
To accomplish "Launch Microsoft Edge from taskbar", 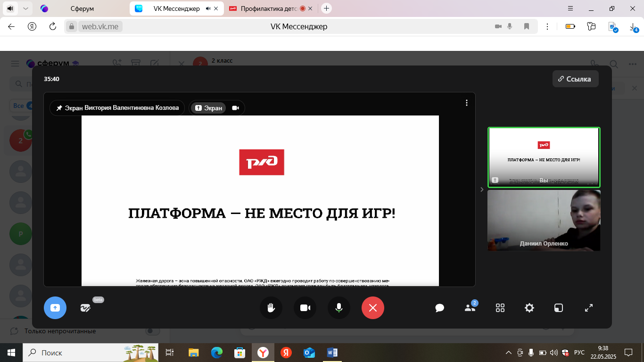I will tap(216, 353).
